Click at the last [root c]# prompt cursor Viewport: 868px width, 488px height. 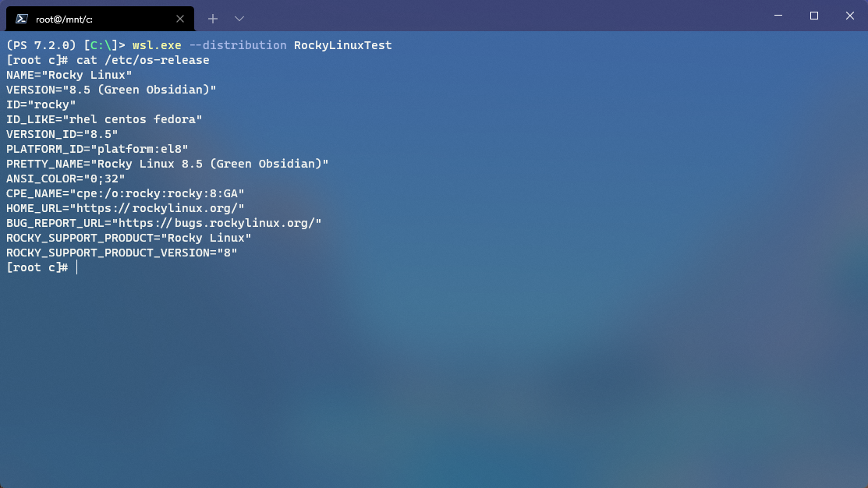pos(77,267)
